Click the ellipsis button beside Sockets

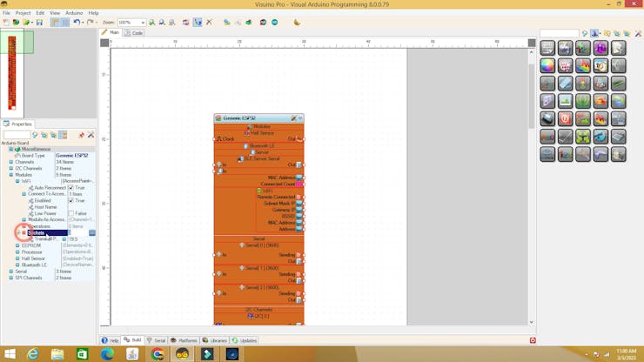pyautogui.click(x=91, y=233)
